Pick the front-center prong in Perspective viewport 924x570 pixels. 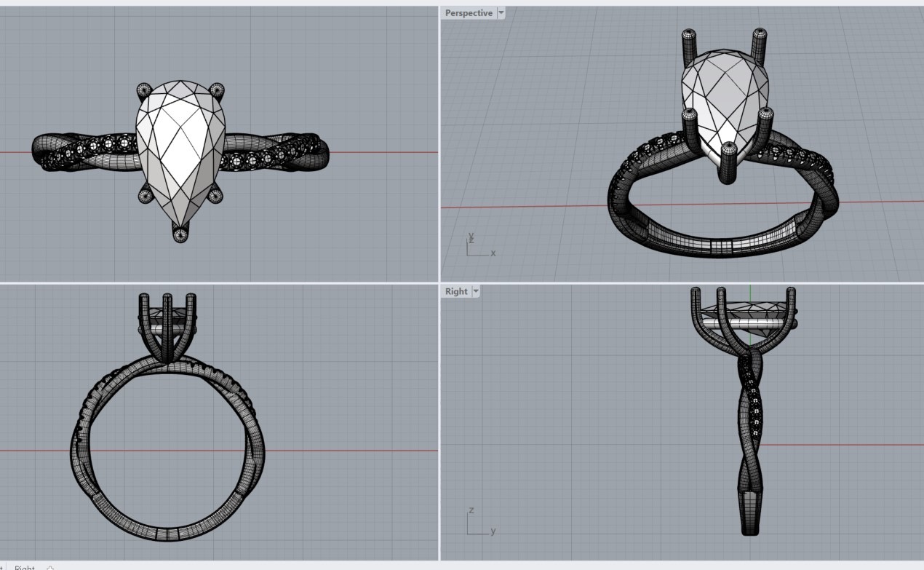tap(728, 164)
